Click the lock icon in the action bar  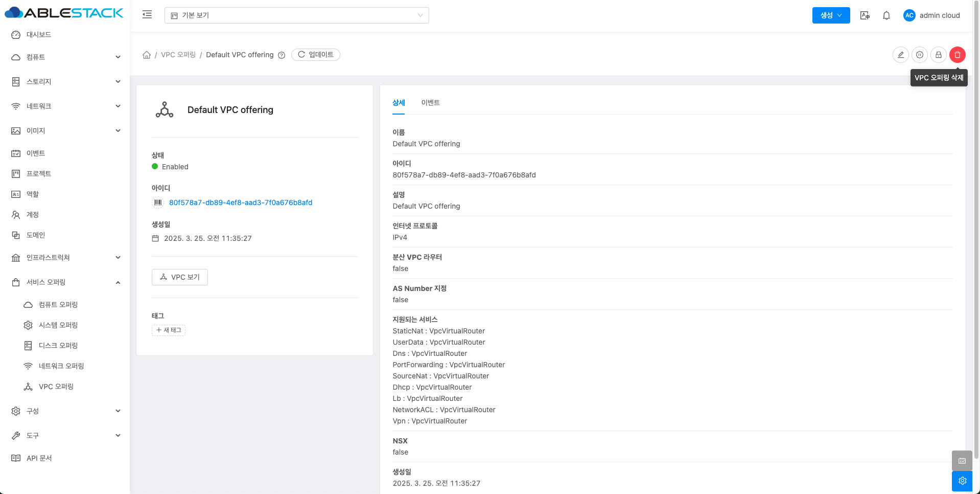[938, 55]
